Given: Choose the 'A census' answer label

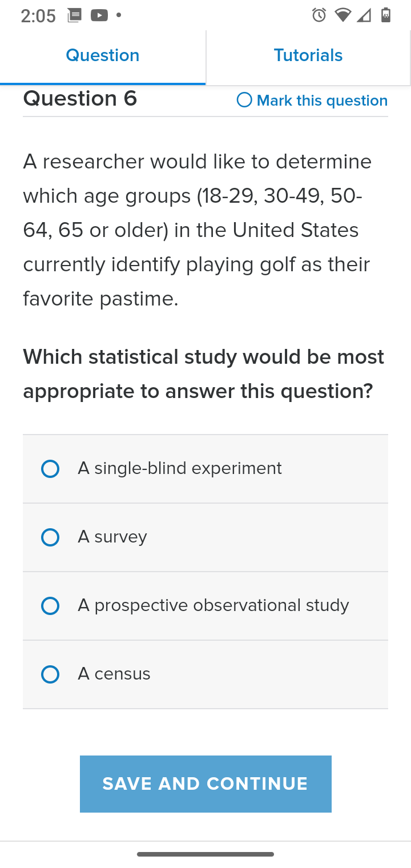Looking at the screenshot, I should coord(114,674).
